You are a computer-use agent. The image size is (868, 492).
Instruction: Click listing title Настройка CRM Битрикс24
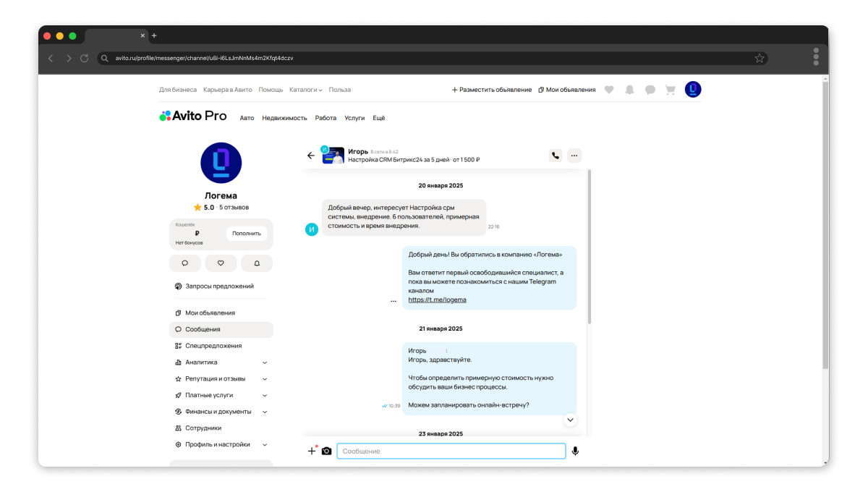point(414,160)
